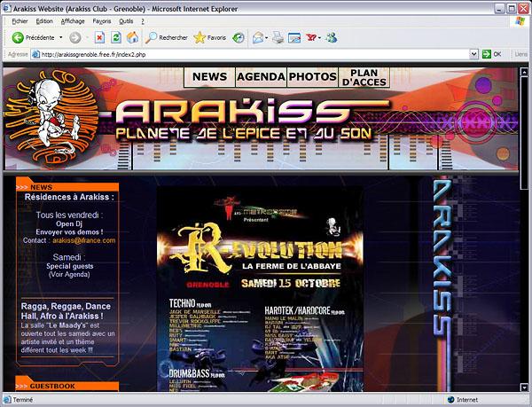Image resolution: width=532 pixels, height=407 pixels.
Task: Open the Outils menu
Action: (126, 21)
